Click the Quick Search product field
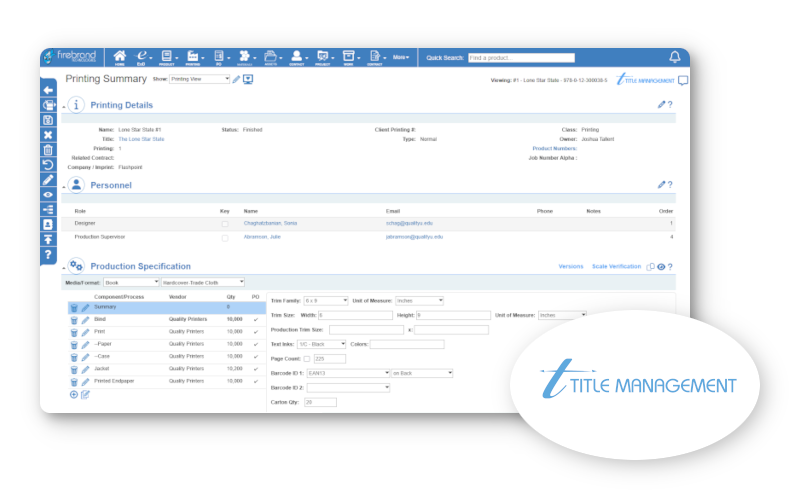The image size is (800, 500). coord(521,58)
